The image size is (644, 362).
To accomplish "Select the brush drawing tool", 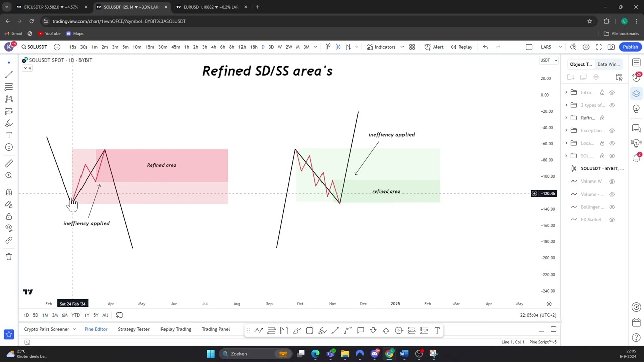I will pyautogui.click(x=9, y=123).
